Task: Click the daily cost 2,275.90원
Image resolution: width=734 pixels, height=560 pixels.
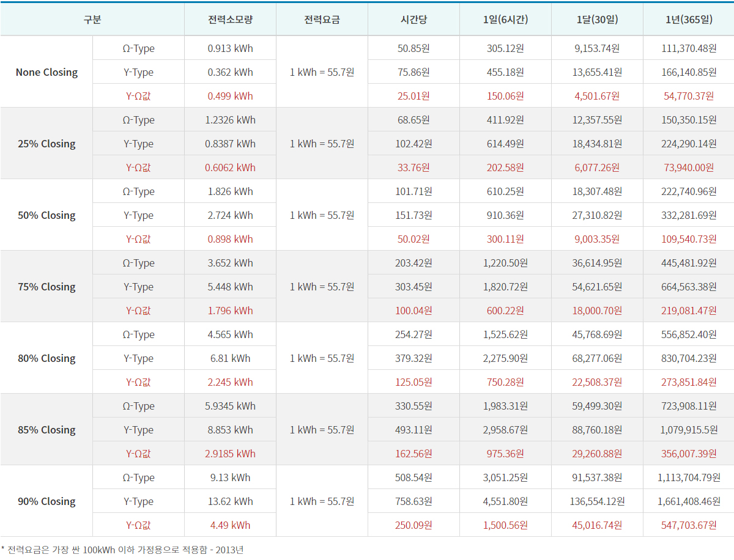Action: [505, 358]
